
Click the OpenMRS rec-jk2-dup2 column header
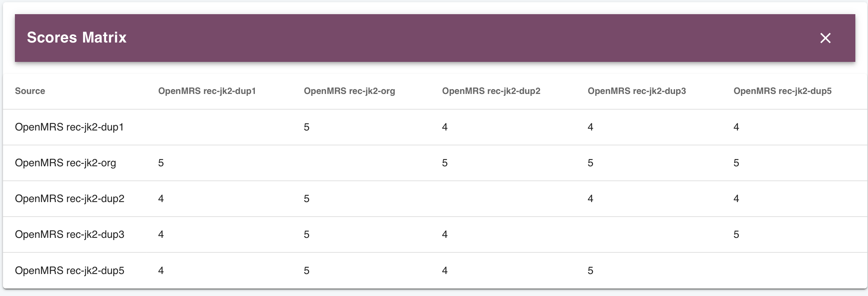[x=491, y=91]
